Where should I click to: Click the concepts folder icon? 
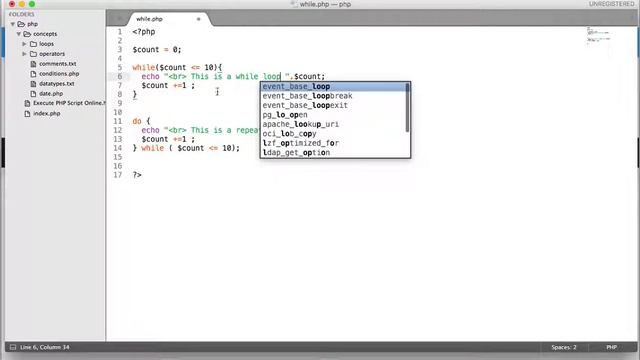pos(27,34)
